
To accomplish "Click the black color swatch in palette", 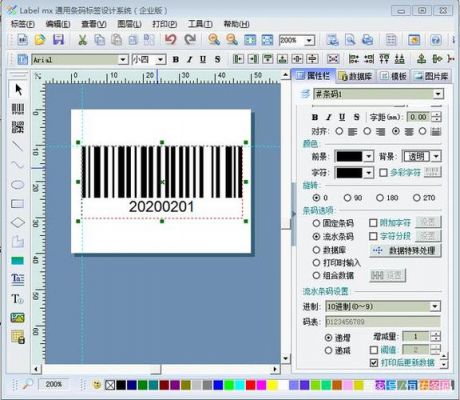I will [x=121, y=385].
